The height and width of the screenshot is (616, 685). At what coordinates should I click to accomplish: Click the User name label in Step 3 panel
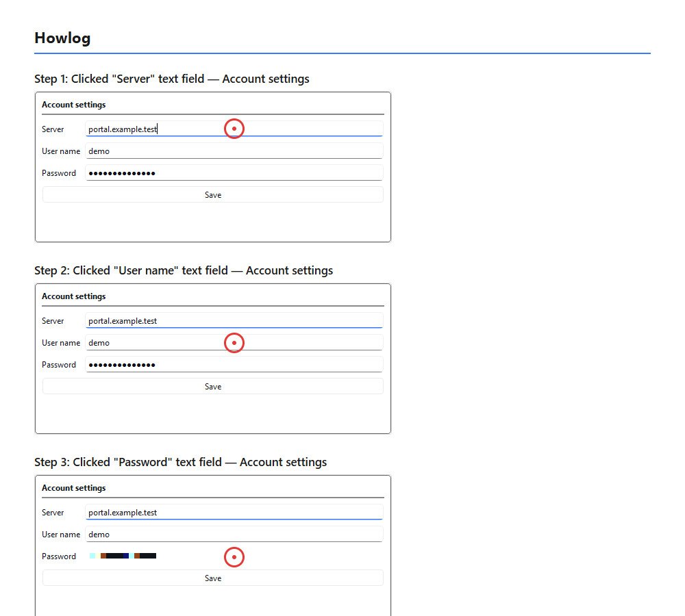coord(61,535)
